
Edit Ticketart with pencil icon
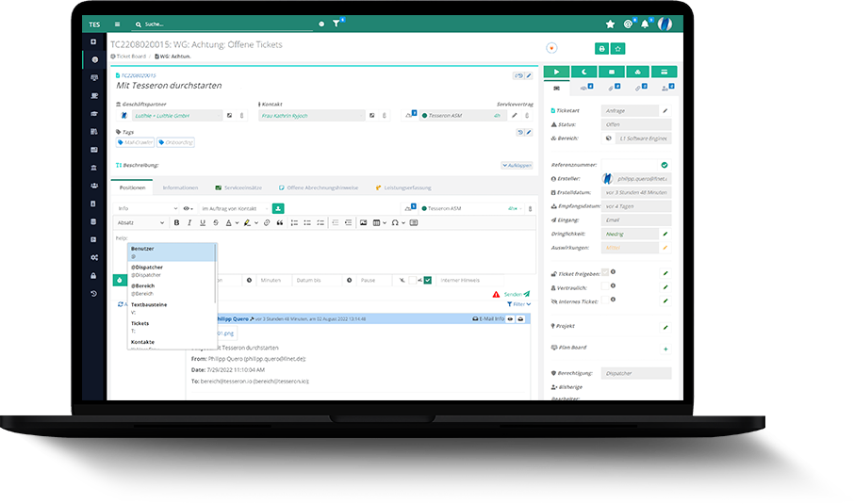(665, 110)
